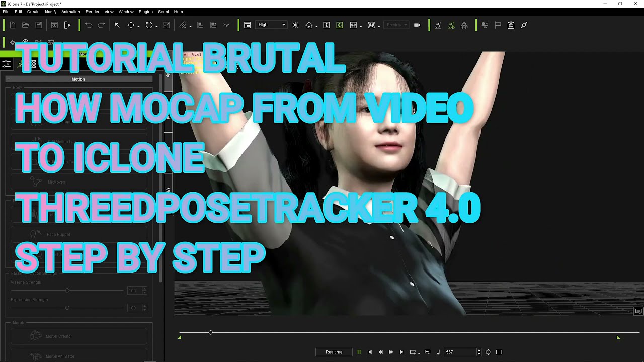Image resolution: width=644 pixels, height=362 pixels.
Task: Open the Preview camera dropdown
Action: tap(397, 25)
